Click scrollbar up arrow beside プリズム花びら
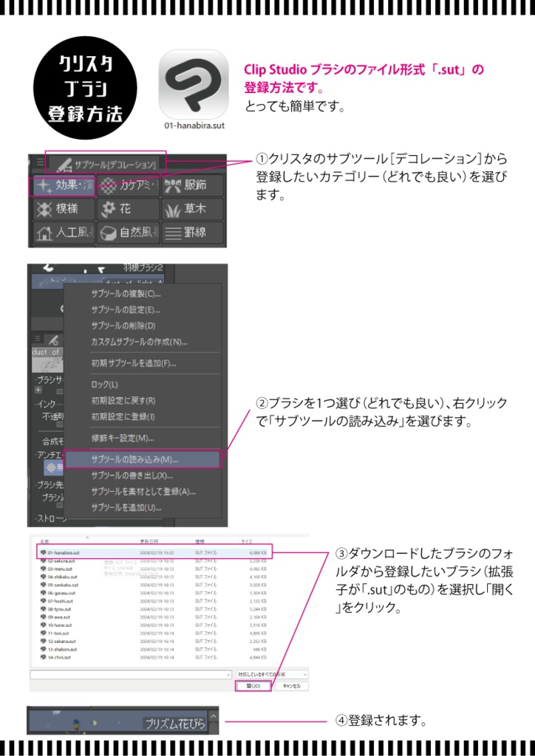Viewport: 535px width, 756px height. pos(213,716)
